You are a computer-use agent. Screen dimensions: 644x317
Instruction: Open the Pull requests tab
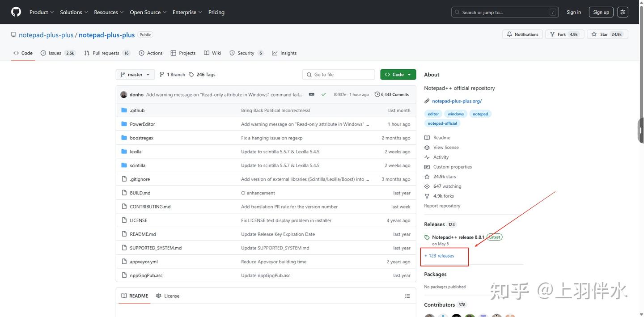click(x=106, y=53)
